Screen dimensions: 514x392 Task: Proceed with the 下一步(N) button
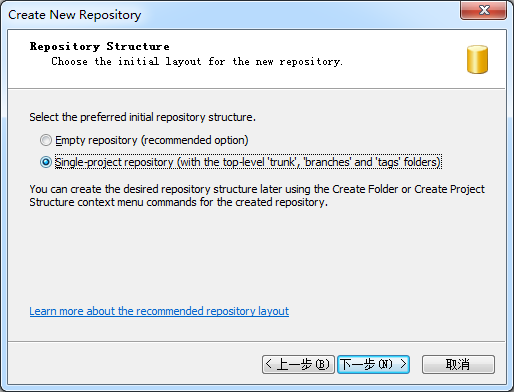point(373,364)
